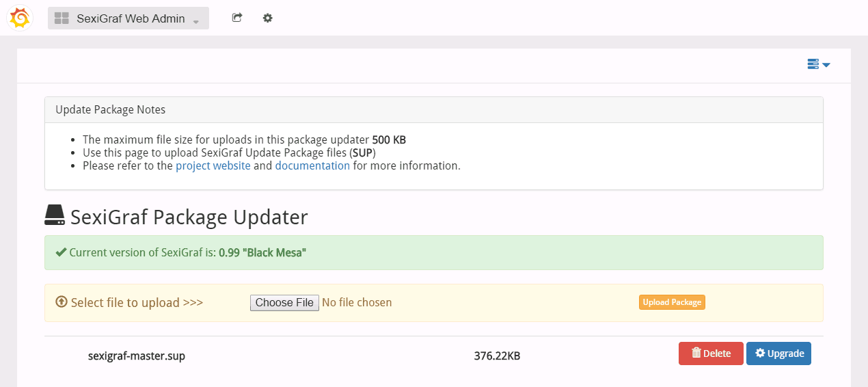Click the Grafana logo in the top-left

(x=20, y=18)
